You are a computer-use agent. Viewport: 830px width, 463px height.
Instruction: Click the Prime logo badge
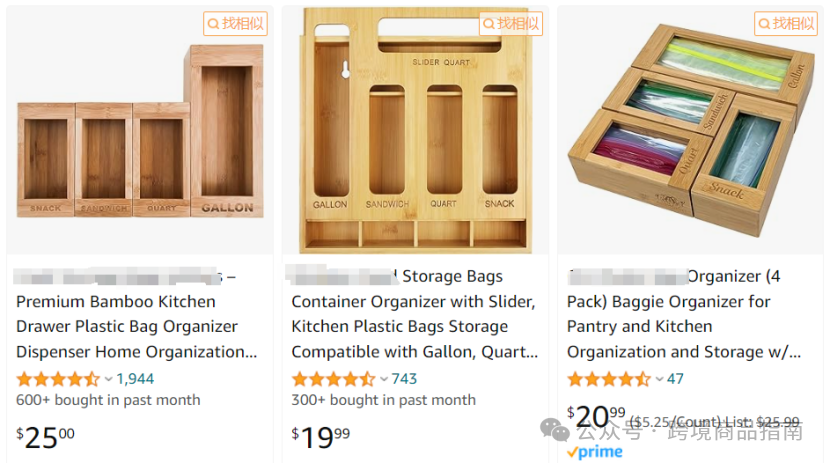(x=594, y=452)
